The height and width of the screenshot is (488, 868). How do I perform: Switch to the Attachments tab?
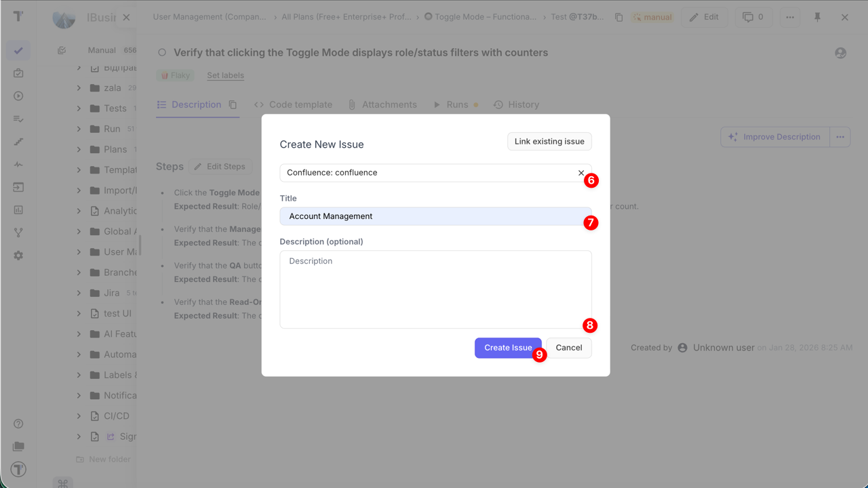(382, 104)
